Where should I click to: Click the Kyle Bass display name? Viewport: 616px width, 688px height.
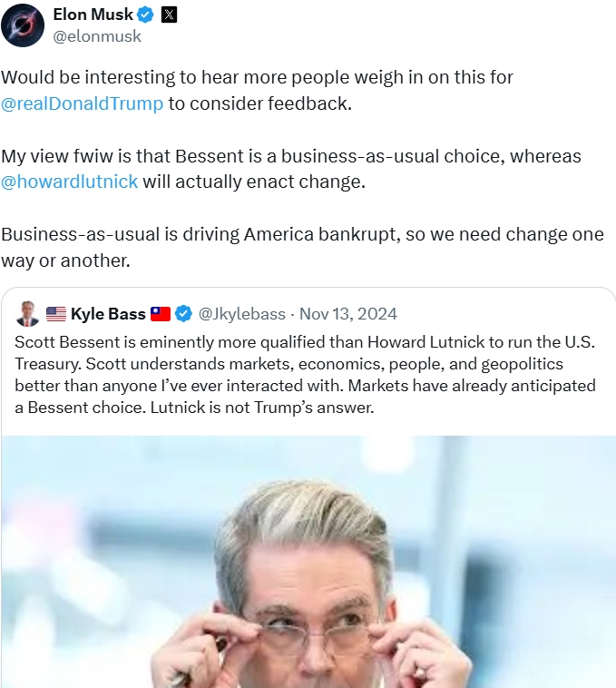pyautogui.click(x=108, y=314)
